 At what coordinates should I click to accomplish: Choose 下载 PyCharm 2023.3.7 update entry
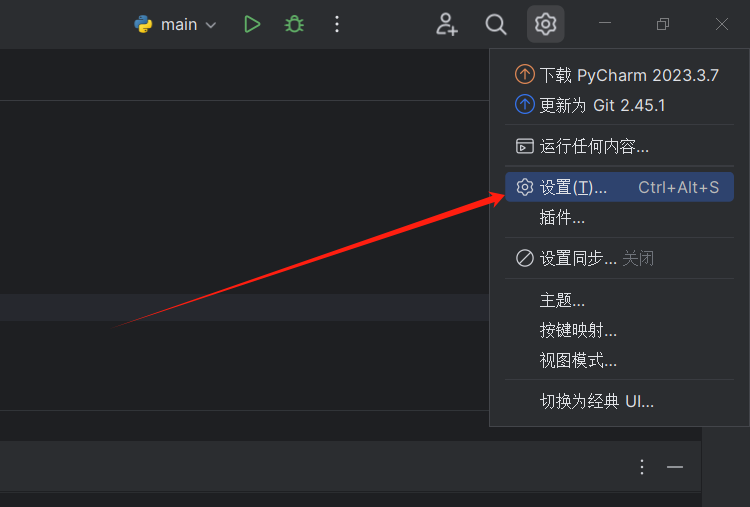pyautogui.click(x=619, y=75)
